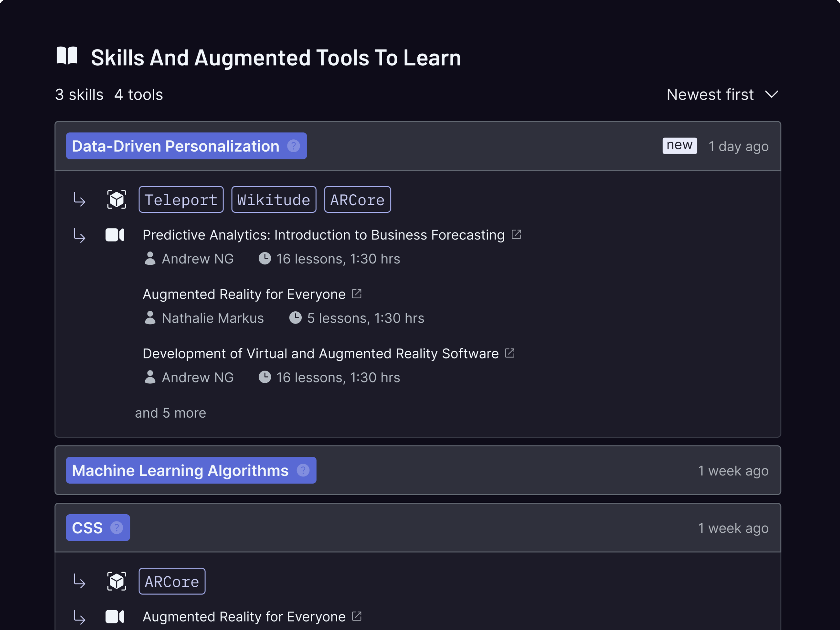The height and width of the screenshot is (630, 840).
Task: Click help icon on Machine Learning Algorithms
Action: pyautogui.click(x=303, y=471)
